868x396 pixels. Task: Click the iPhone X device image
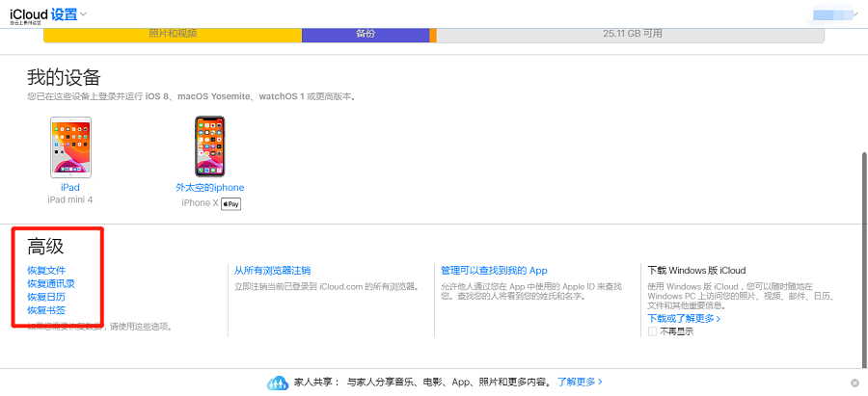pyautogui.click(x=210, y=146)
